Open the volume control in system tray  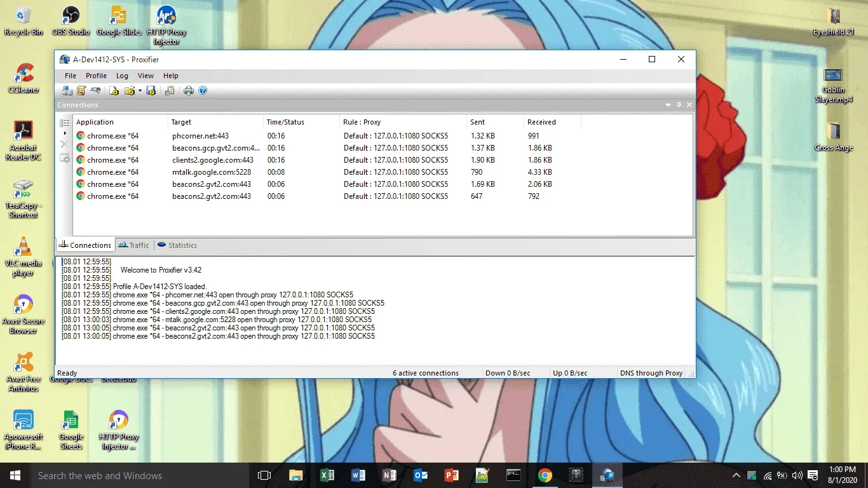[x=797, y=475]
